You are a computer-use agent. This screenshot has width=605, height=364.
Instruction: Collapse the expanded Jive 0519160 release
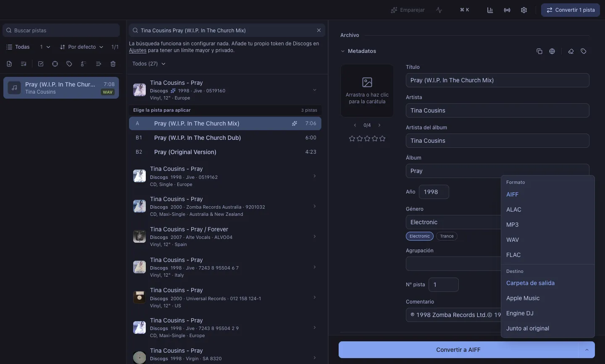tap(314, 90)
